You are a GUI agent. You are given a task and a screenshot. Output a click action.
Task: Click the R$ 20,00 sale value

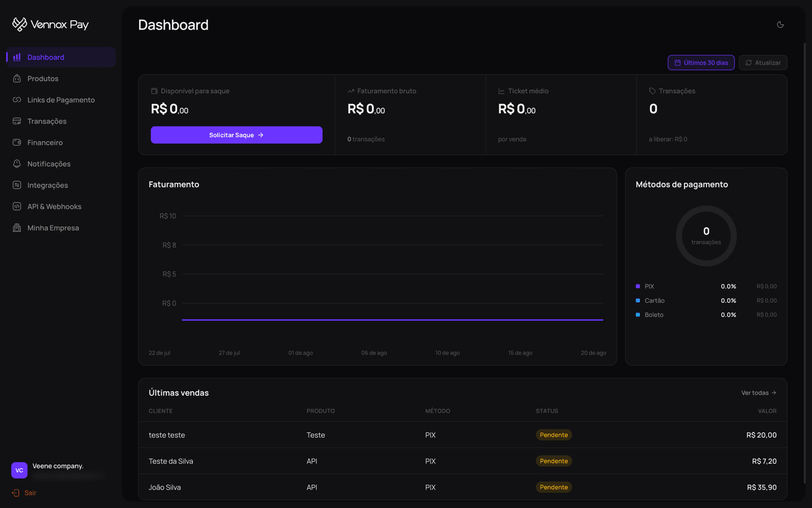tap(761, 435)
